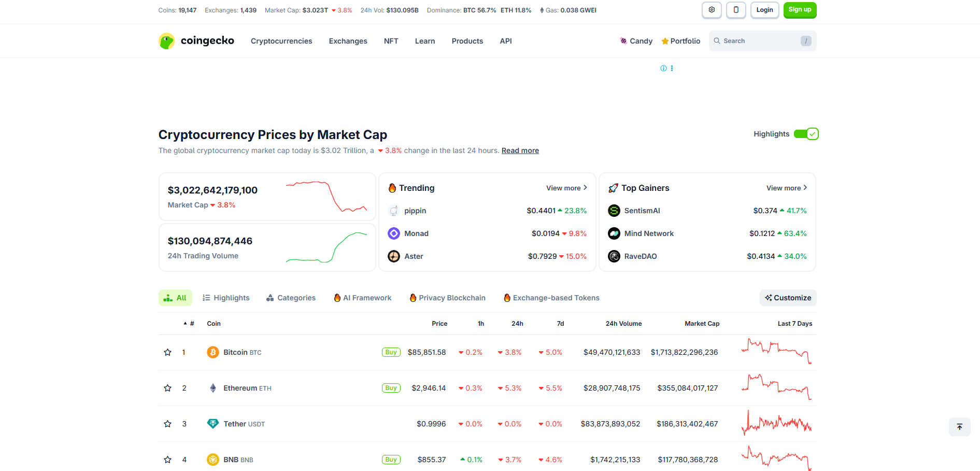
Task: Click the Buy button for Ethereum
Action: click(391, 388)
